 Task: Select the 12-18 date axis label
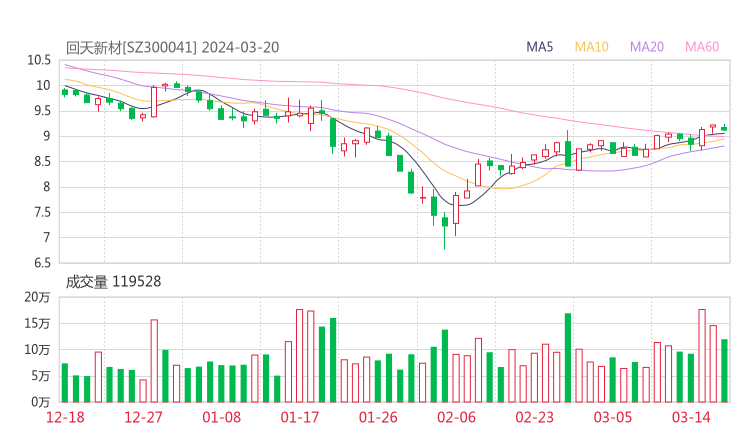[x=65, y=417]
